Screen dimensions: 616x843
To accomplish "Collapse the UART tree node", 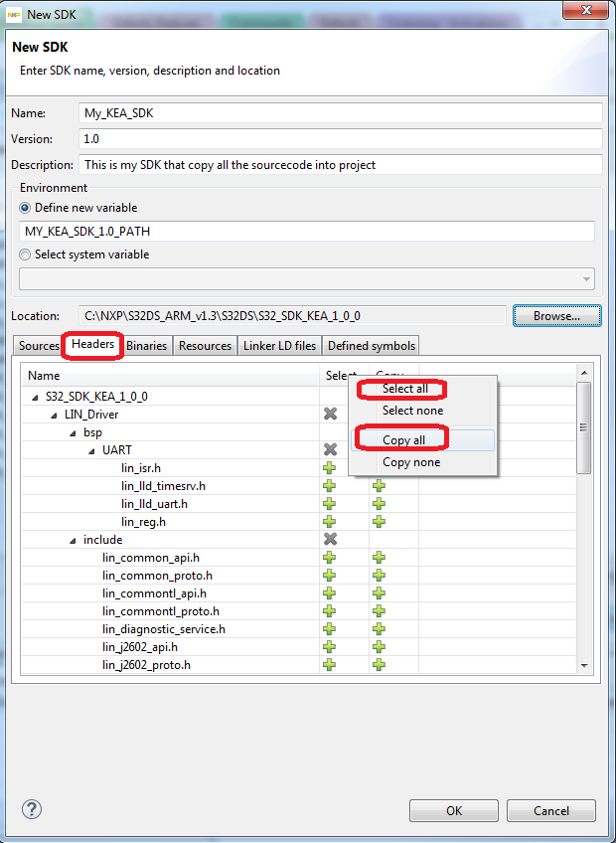I will 92,451.
